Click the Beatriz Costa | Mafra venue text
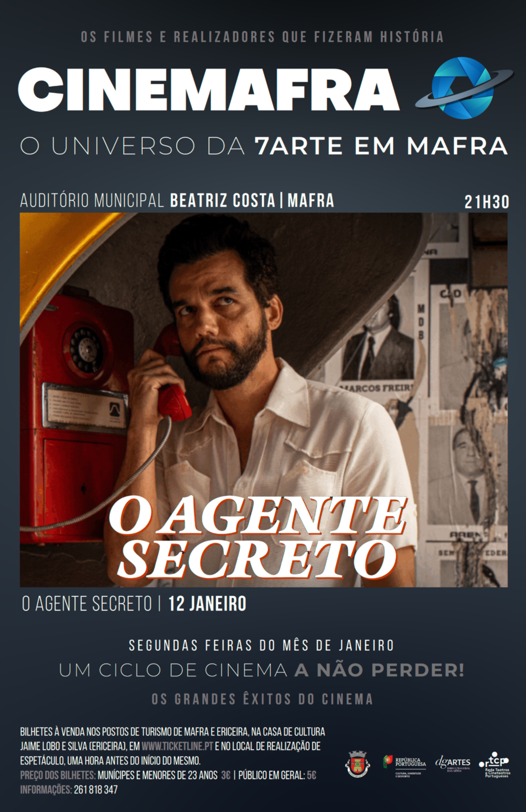The height and width of the screenshot is (812, 526). tap(252, 200)
